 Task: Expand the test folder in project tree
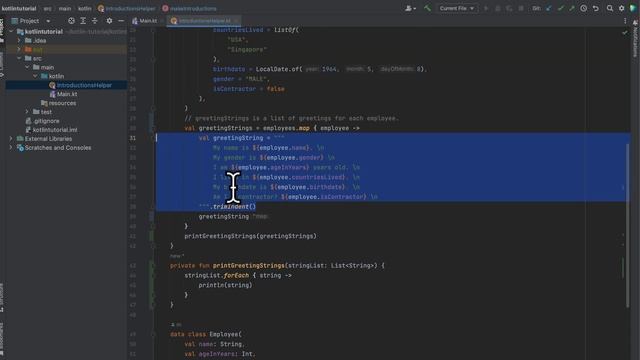coord(27,112)
